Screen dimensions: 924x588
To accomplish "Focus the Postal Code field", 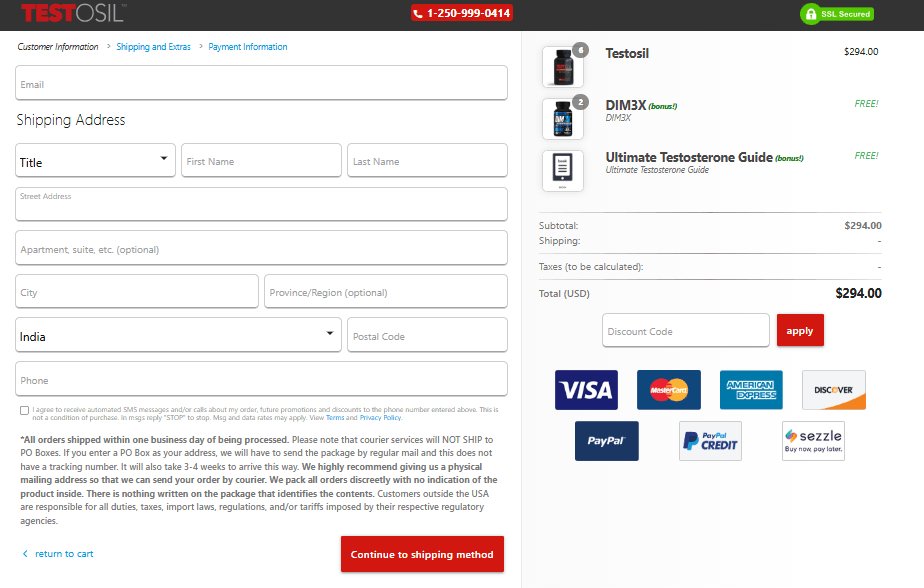I will 427,335.
